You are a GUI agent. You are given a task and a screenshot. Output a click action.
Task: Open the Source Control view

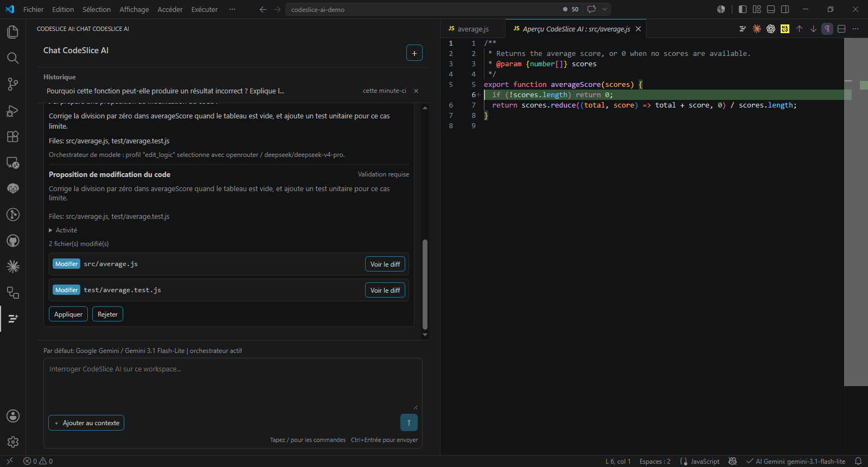(x=12, y=84)
